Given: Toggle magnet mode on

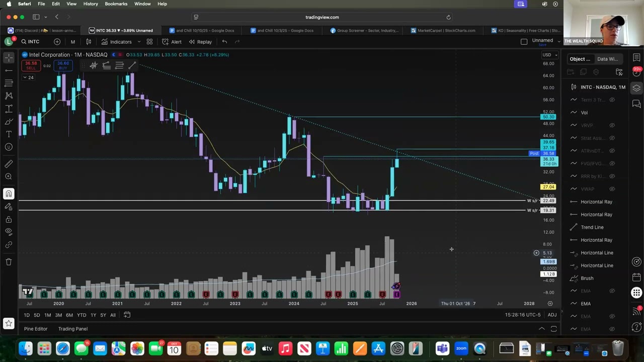Looking at the screenshot, I should [9, 194].
